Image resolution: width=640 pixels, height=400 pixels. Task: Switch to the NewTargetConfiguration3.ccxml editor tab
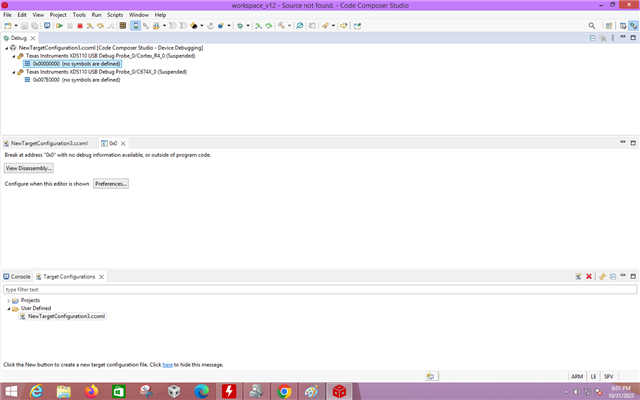46,143
